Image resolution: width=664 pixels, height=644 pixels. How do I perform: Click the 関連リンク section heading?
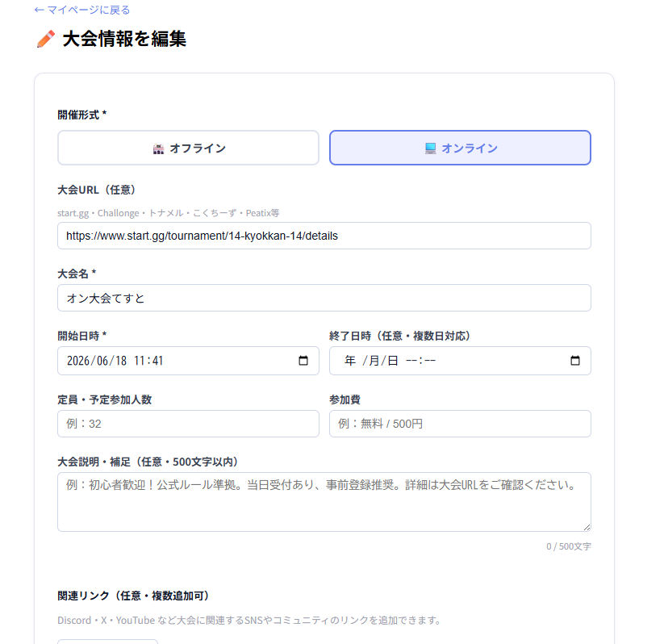tap(134, 596)
